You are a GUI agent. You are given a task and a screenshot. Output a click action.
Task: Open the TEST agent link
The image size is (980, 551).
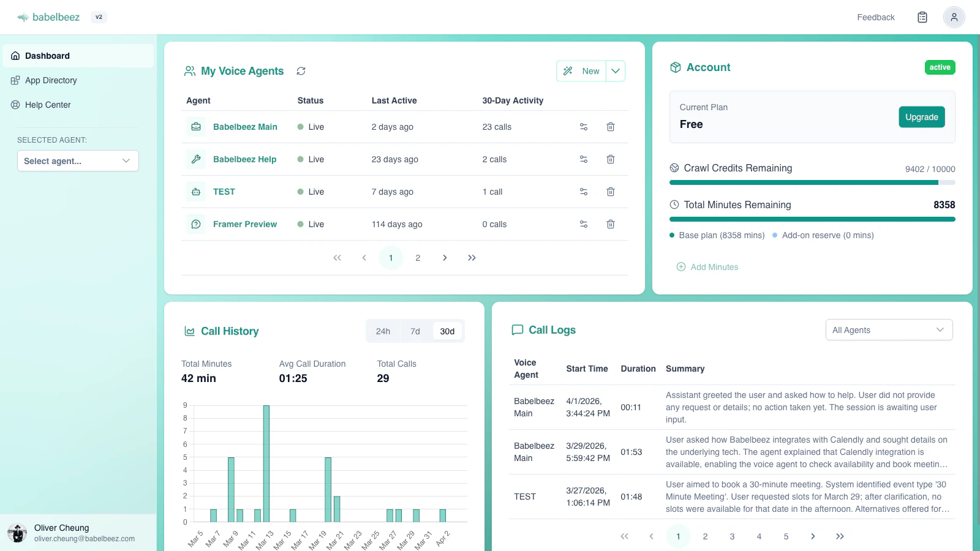[224, 192]
